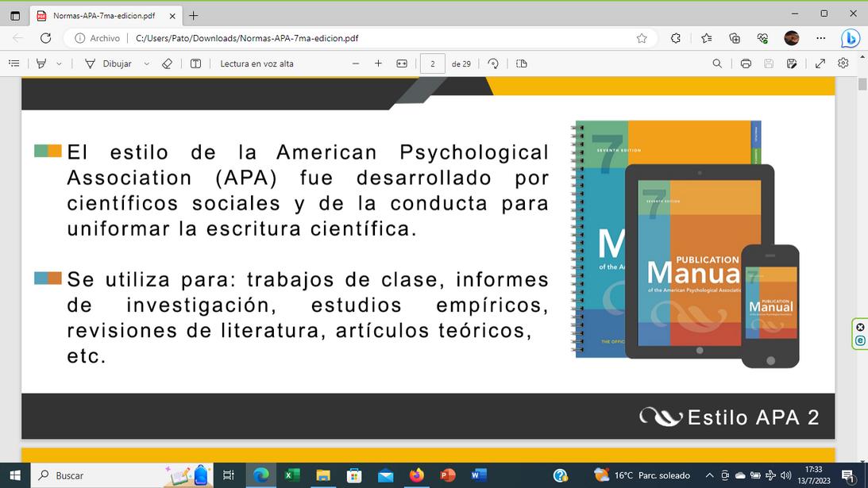The width and height of the screenshot is (868, 488).
Task: Zoom in with the plus button
Action: point(378,63)
